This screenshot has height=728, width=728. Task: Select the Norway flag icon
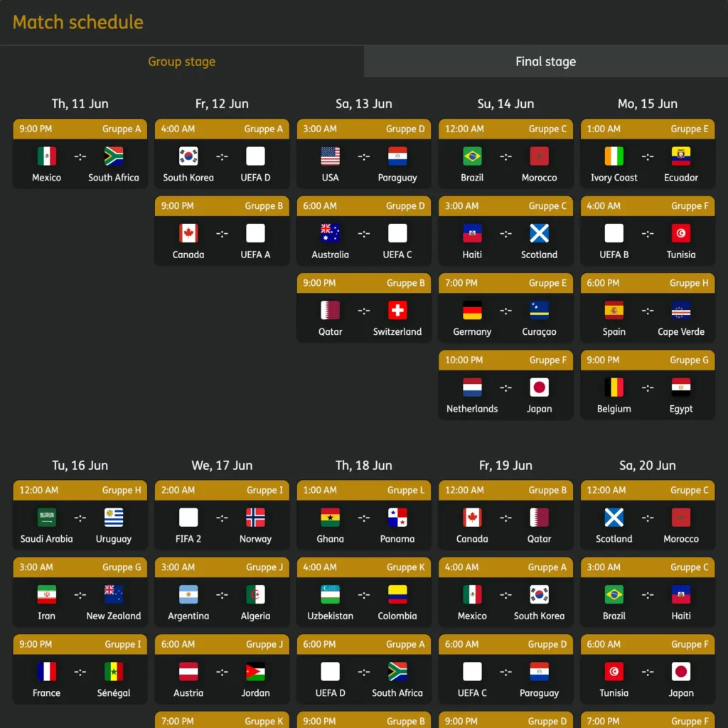255,518
